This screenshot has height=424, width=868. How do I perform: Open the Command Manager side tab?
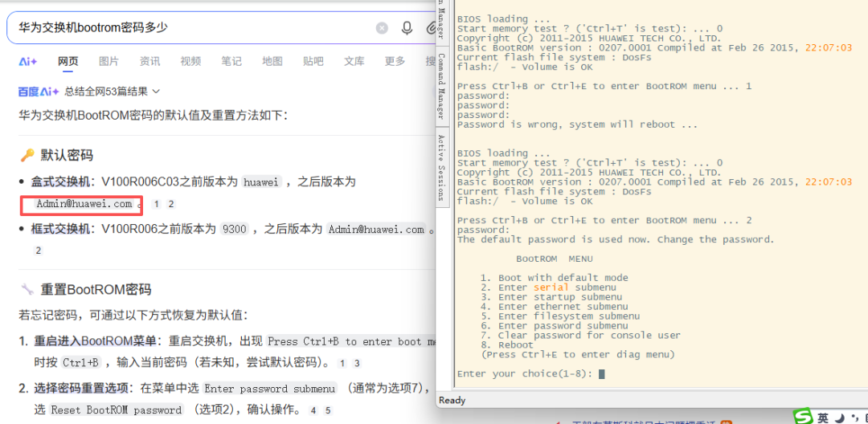coord(441,86)
